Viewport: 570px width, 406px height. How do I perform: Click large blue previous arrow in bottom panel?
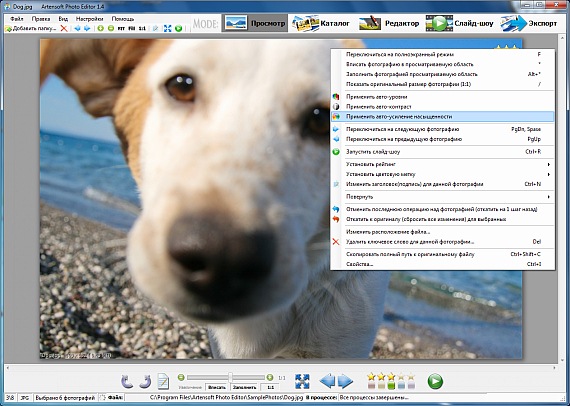point(327,381)
